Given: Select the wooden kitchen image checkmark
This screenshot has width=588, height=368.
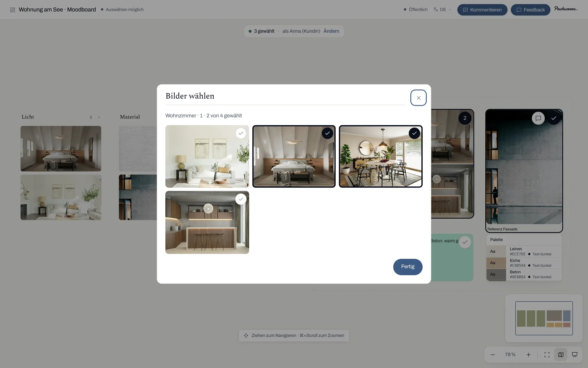Looking at the screenshot, I should [241, 199].
